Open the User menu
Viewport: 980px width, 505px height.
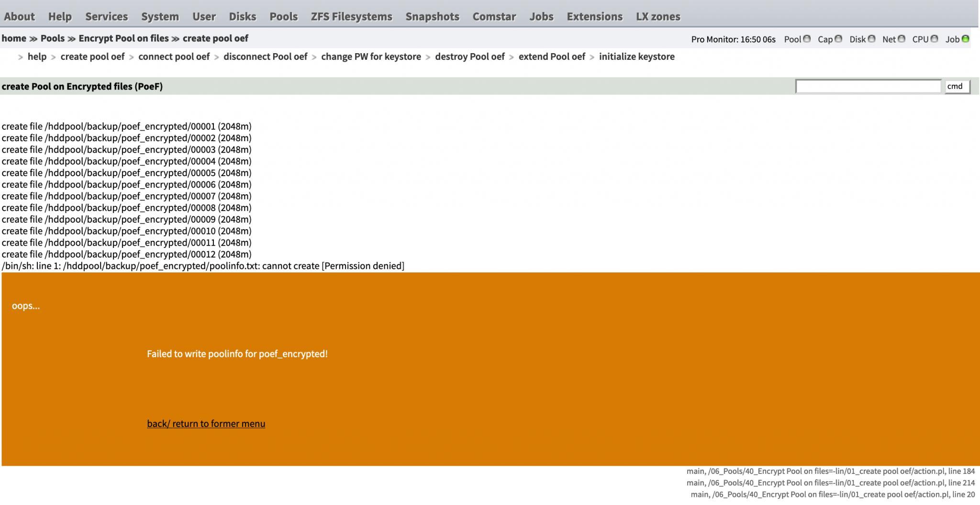204,16
